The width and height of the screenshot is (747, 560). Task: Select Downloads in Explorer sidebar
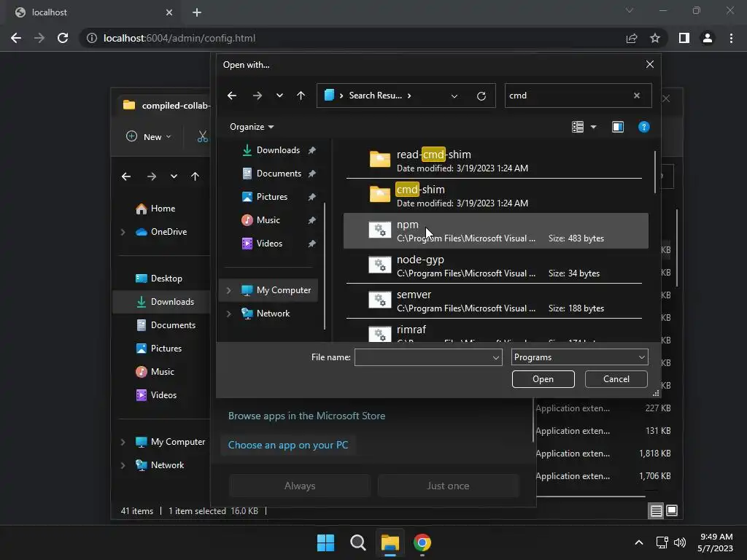pyautogui.click(x=165, y=302)
